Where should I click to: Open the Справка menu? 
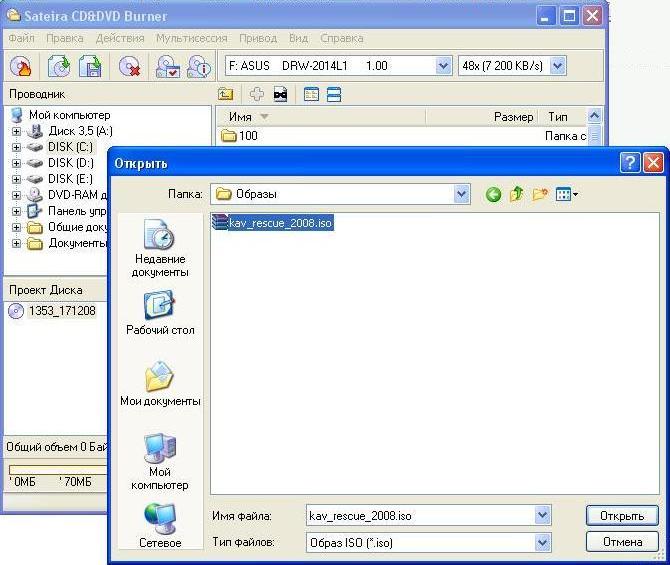(x=342, y=38)
